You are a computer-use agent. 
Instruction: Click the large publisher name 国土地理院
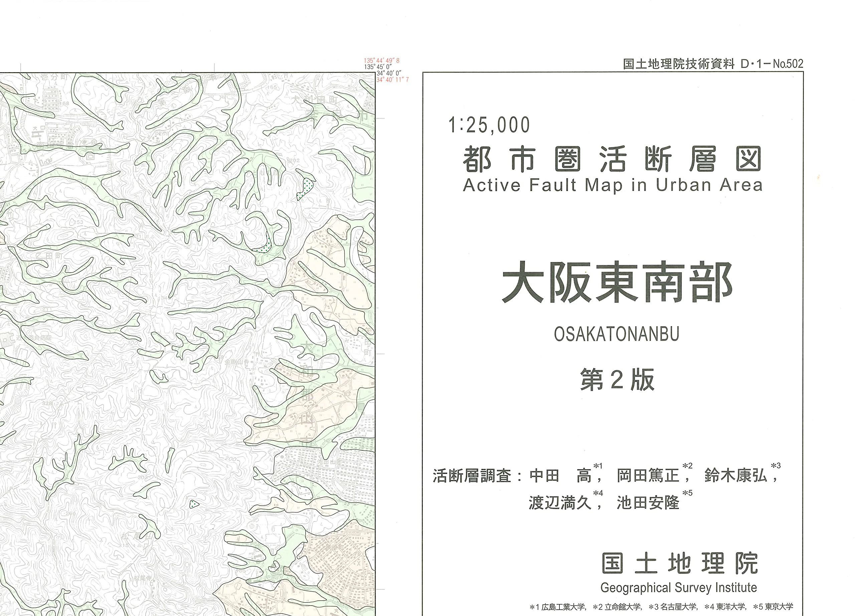point(679,563)
